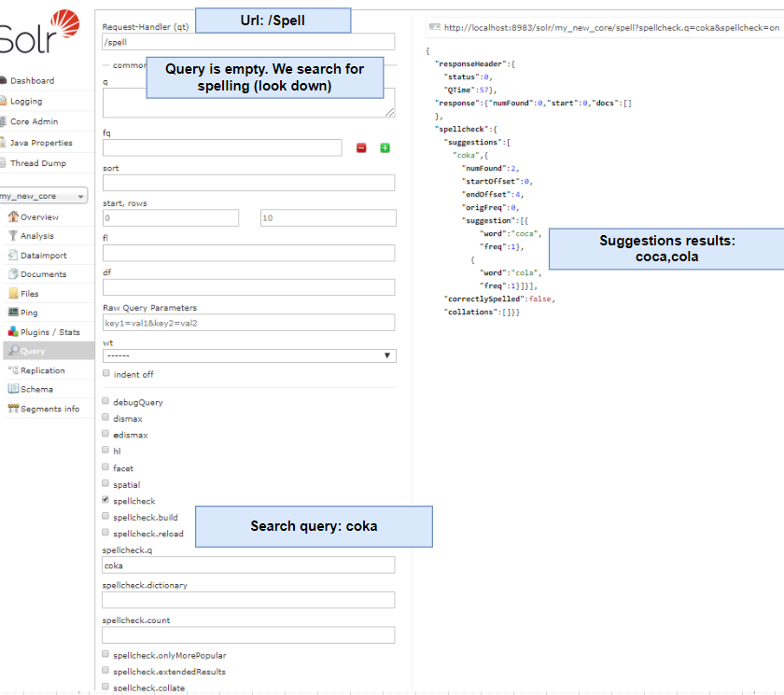
Task: Click the Solr logo
Action: [x=39, y=33]
